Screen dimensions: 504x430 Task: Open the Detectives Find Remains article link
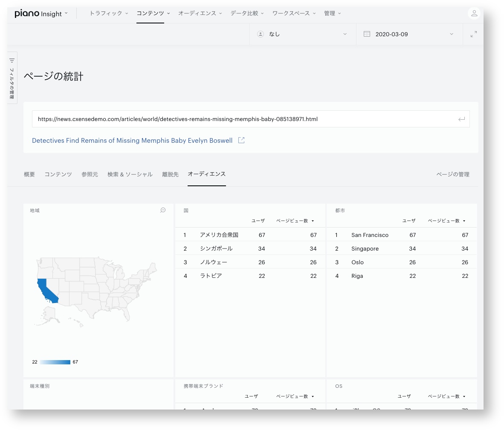click(132, 140)
